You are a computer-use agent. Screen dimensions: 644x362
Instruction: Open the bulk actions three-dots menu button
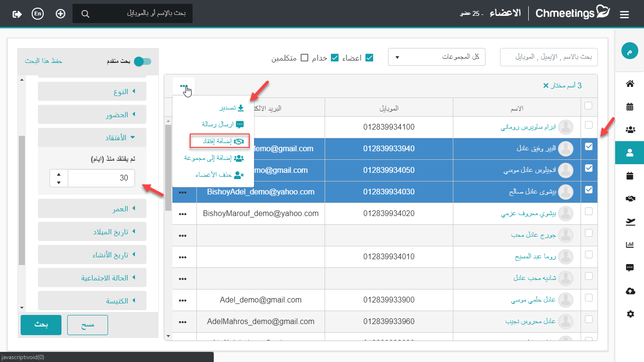tap(183, 86)
